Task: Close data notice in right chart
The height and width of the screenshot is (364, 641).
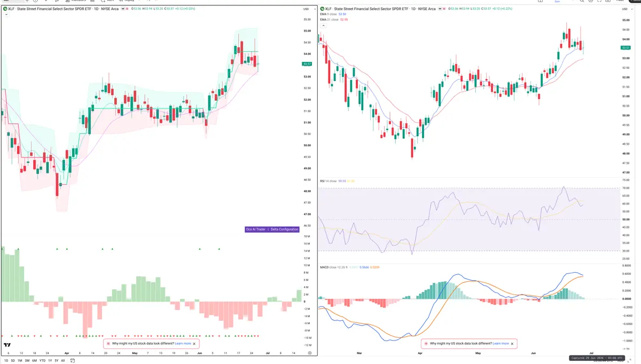Action: pyautogui.click(x=513, y=344)
